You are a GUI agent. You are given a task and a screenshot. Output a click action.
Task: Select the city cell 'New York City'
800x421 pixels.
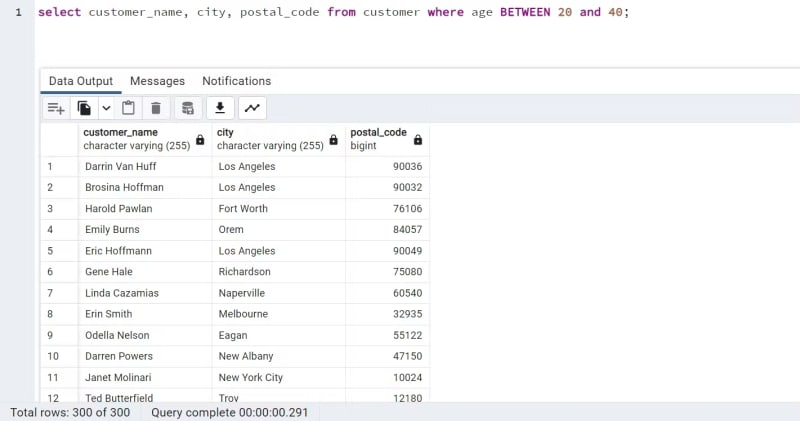pos(279,378)
